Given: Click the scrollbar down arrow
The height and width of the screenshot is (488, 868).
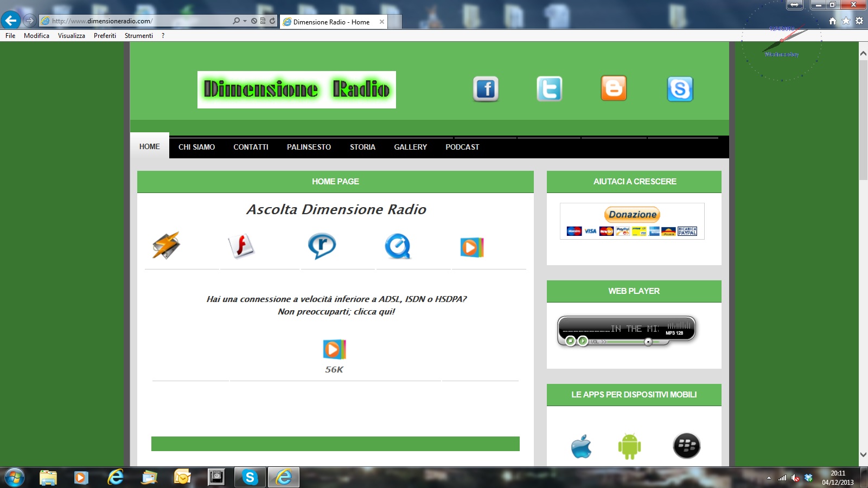Looking at the screenshot, I should tap(863, 455).
